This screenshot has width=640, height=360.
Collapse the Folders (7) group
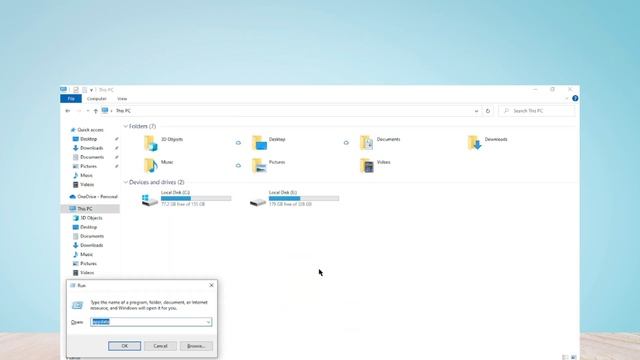pos(126,127)
